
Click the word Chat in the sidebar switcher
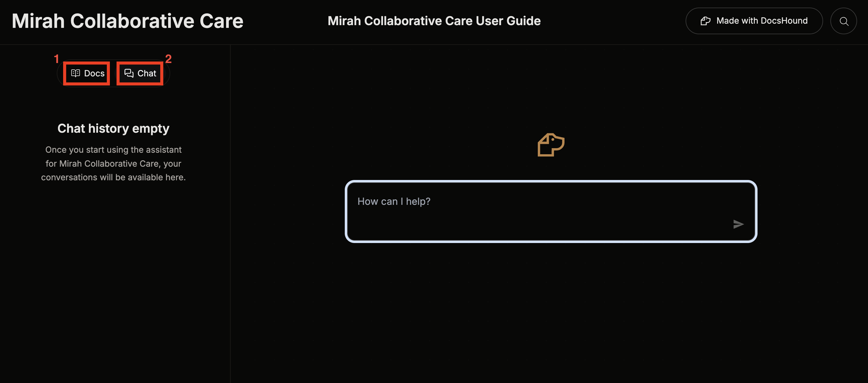pos(147,73)
